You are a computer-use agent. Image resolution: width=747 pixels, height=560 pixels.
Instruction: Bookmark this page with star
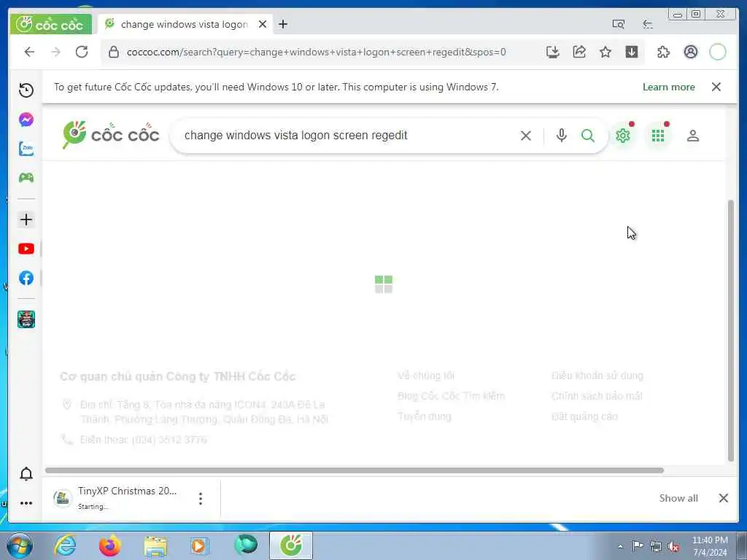click(605, 52)
